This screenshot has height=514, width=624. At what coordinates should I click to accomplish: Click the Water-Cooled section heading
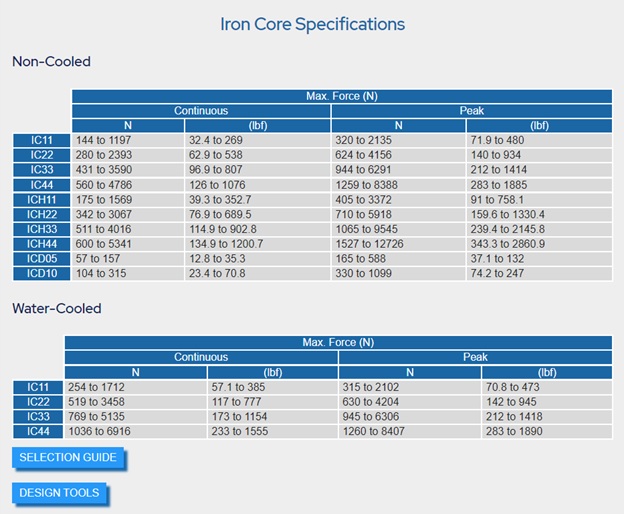[x=57, y=308]
